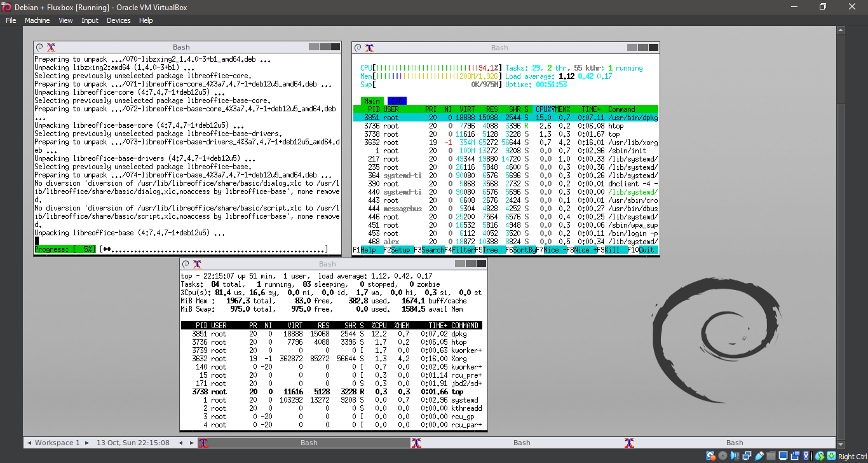Click the optical drive icon in the status bar
Screen dimensions: 868x463
click(723, 455)
